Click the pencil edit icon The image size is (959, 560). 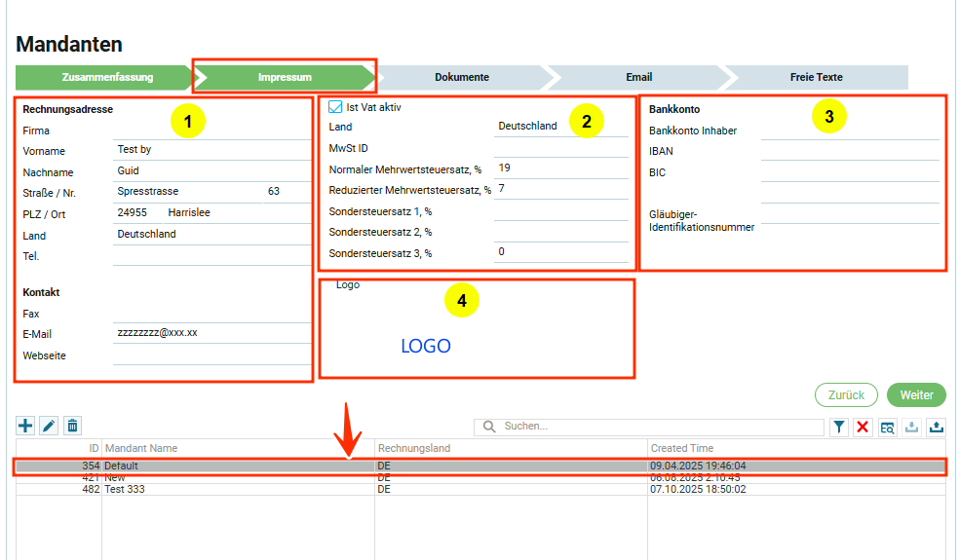tap(49, 426)
